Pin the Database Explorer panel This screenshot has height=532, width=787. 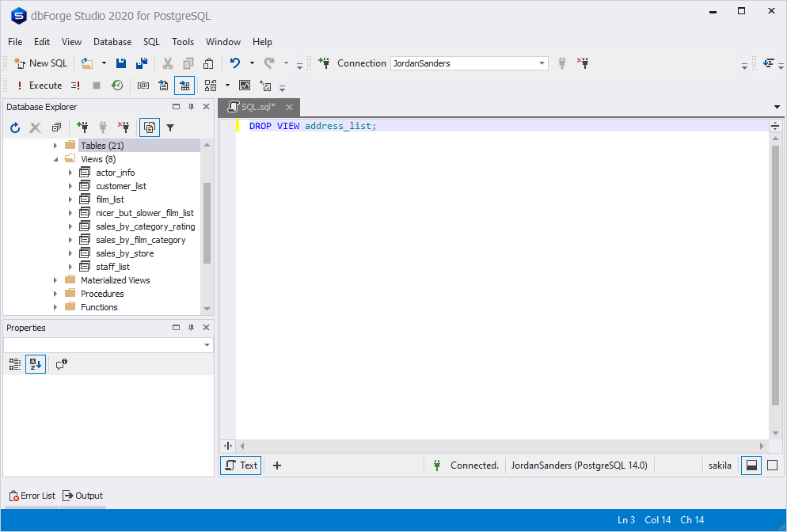click(x=190, y=106)
